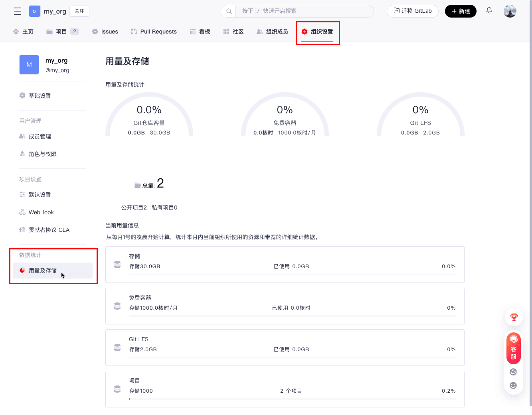Viewport: 532px width, 415px height.
Task: Click the notification bell icon
Action: pyautogui.click(x=489, y=11)
